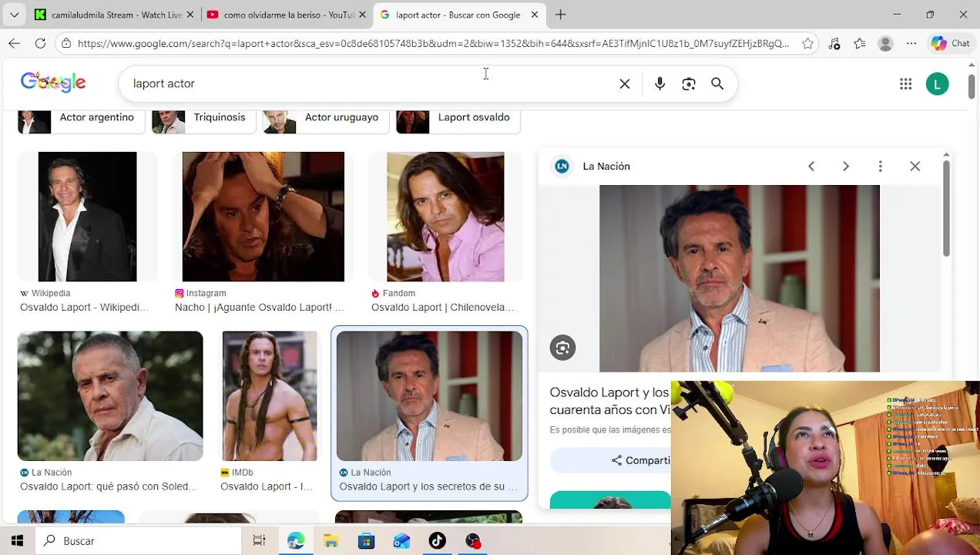Open Microsoft Store from the taskbar
Viewport: 980px width, 555px height.
[x=367, y=541]
